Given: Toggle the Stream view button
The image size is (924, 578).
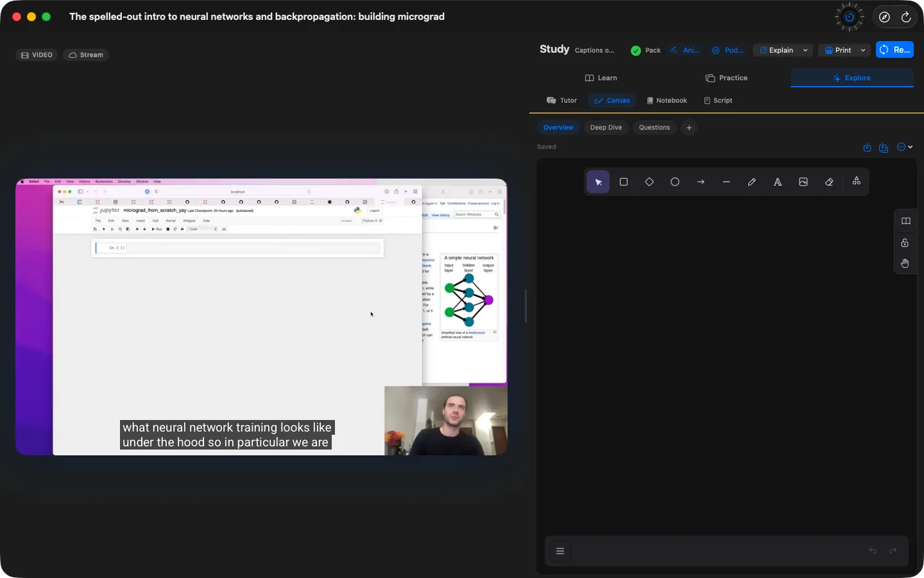Looking at the screenshot, I should pos(86,55).
